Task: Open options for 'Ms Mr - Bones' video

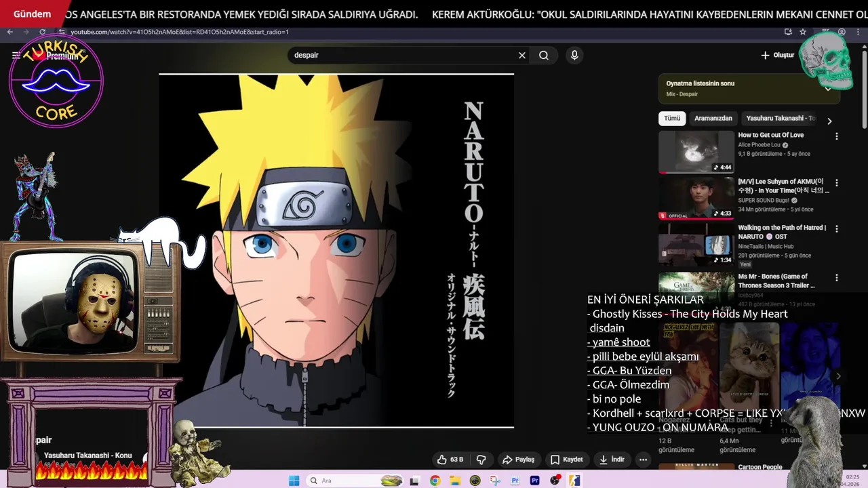Action: point(836,278)
